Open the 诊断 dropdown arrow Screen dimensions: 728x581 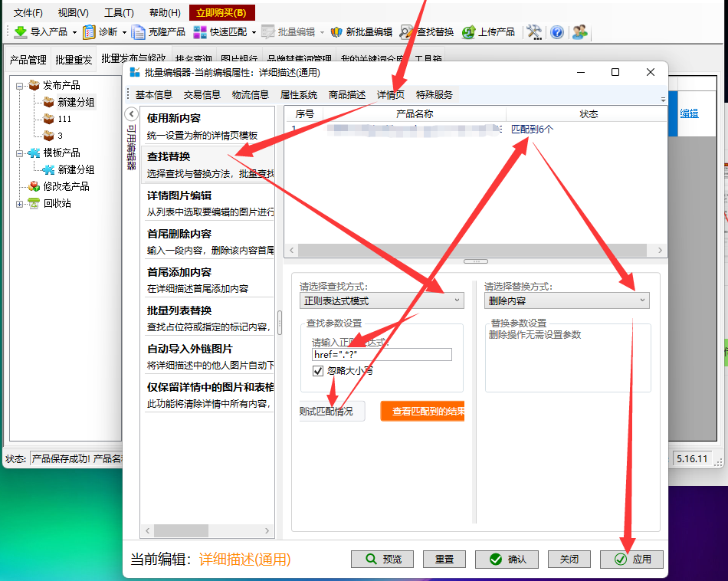click(x=124, y=32)
